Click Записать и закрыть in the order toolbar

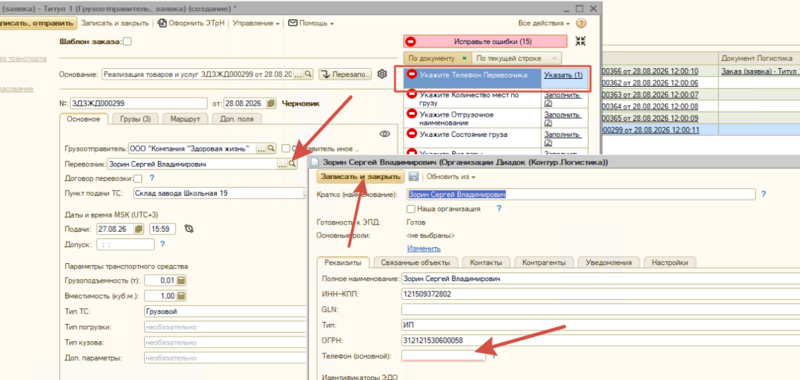[x=115, y=23]
